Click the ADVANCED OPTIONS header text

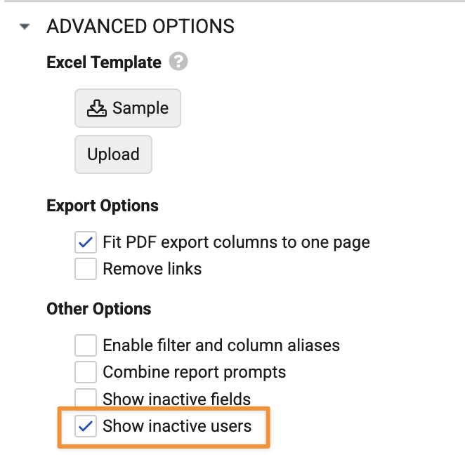(x=140, y=27)
